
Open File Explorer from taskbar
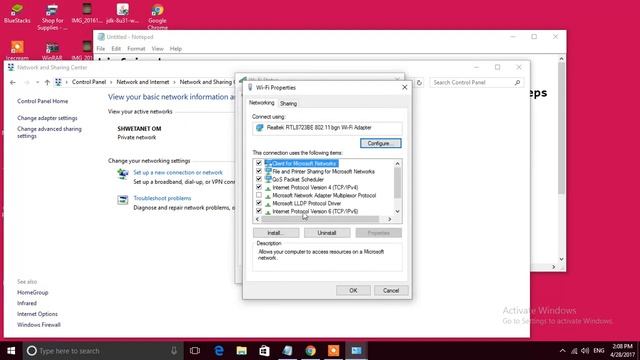242,351
